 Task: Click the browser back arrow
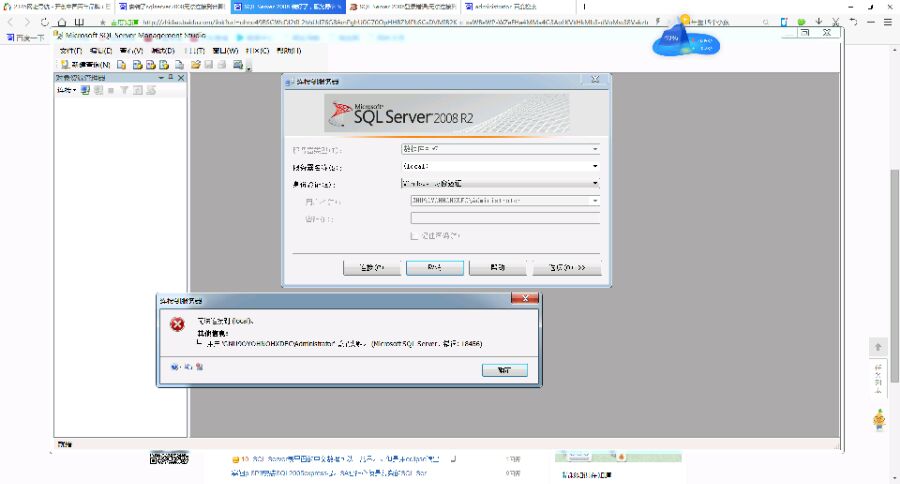click(11, 22)
